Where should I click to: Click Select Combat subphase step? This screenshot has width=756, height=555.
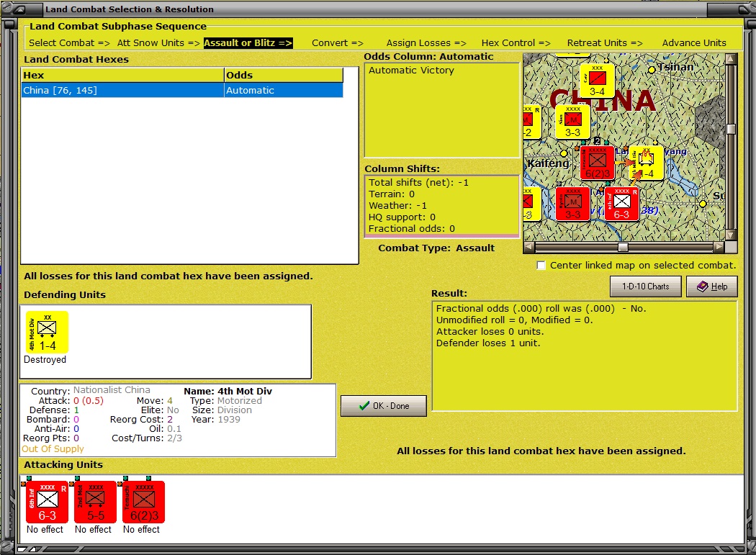pyautogui.click(x=69, y=43)
